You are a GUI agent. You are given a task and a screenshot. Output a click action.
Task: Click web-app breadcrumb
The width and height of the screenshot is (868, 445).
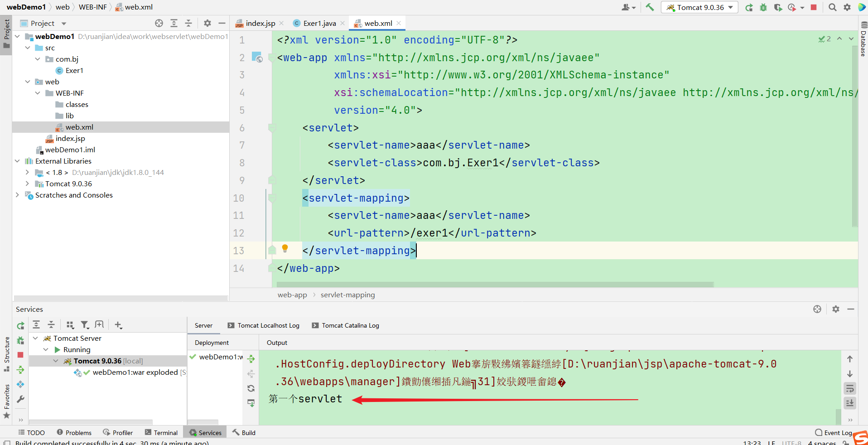click(x=292, y=295)
